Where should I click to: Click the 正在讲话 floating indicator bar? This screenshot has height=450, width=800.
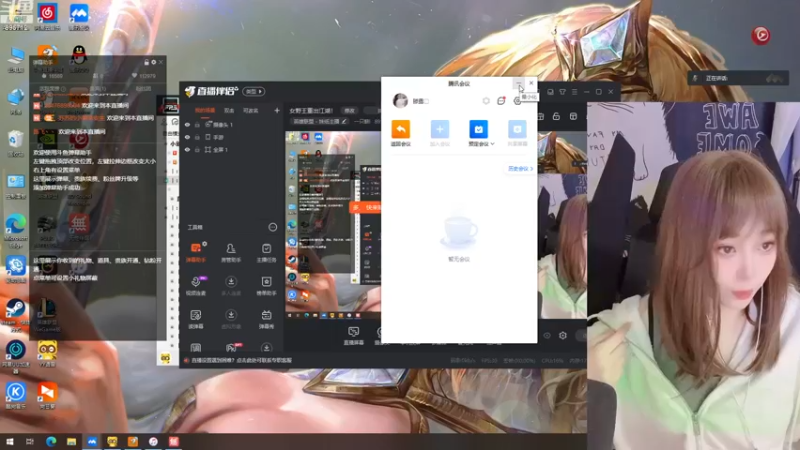tap(738, 78)
